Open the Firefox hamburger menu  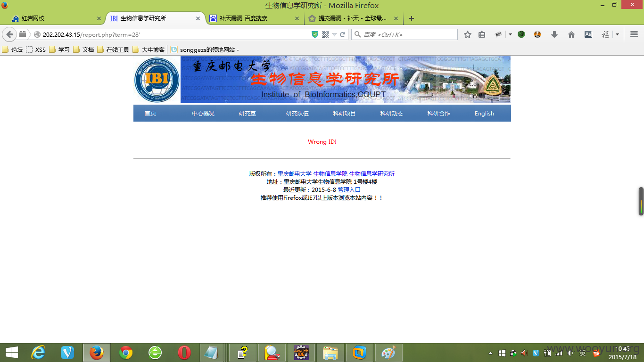(x=634, y=34)
